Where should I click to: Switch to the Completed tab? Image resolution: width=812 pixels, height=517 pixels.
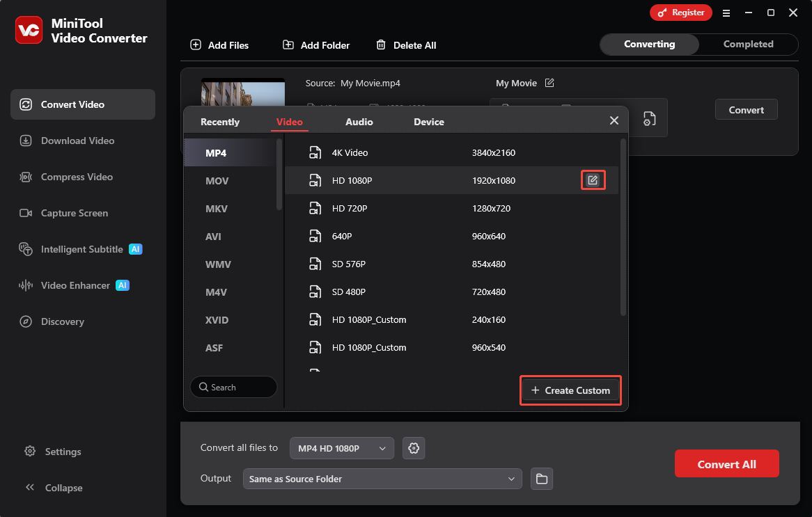pyautogui.click(x=749, y=45)
